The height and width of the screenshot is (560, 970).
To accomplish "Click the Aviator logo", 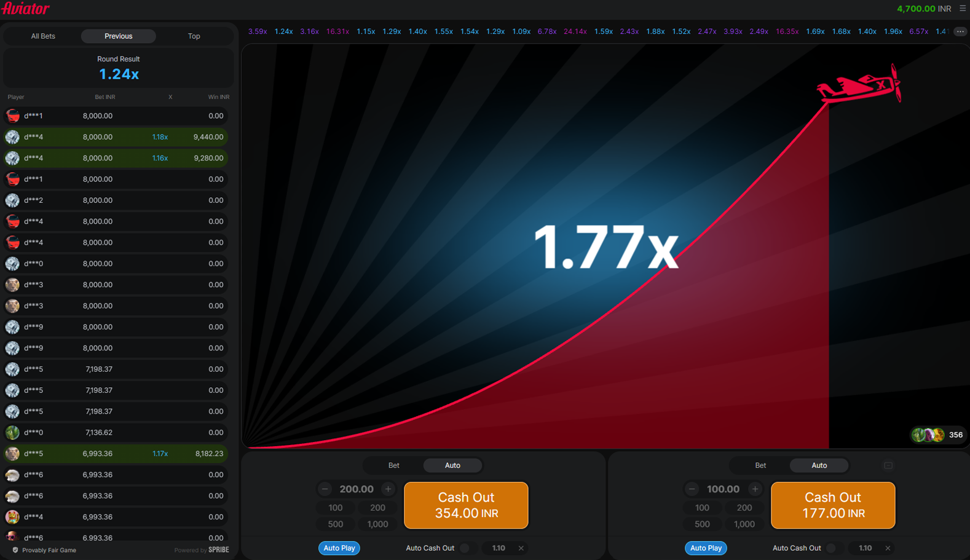I will [25, 9].
